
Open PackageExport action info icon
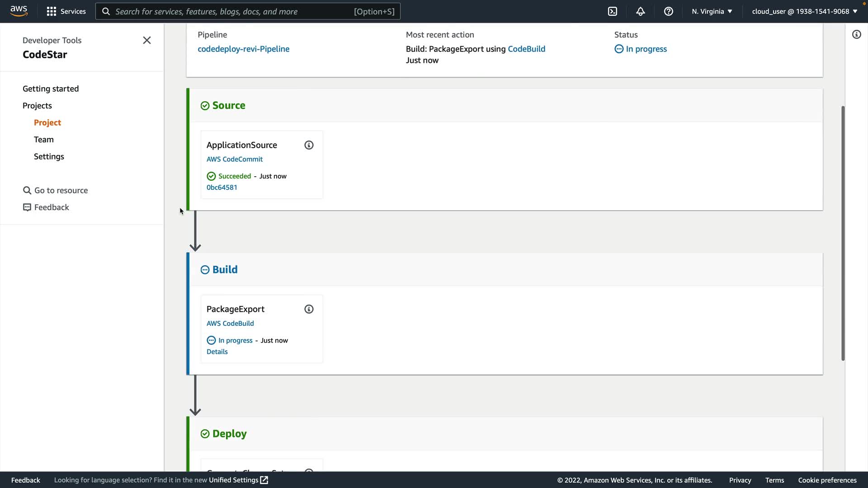(309, 309)
